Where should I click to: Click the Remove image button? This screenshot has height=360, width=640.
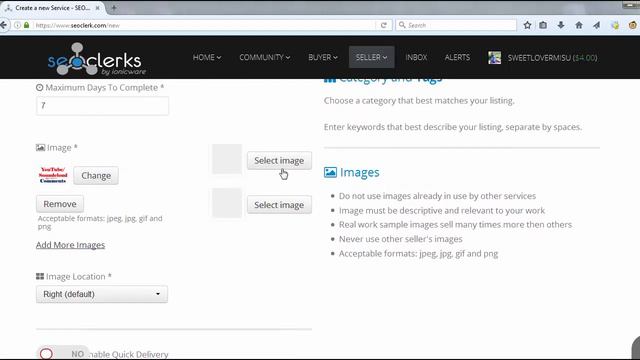click(x=60, y=204)
